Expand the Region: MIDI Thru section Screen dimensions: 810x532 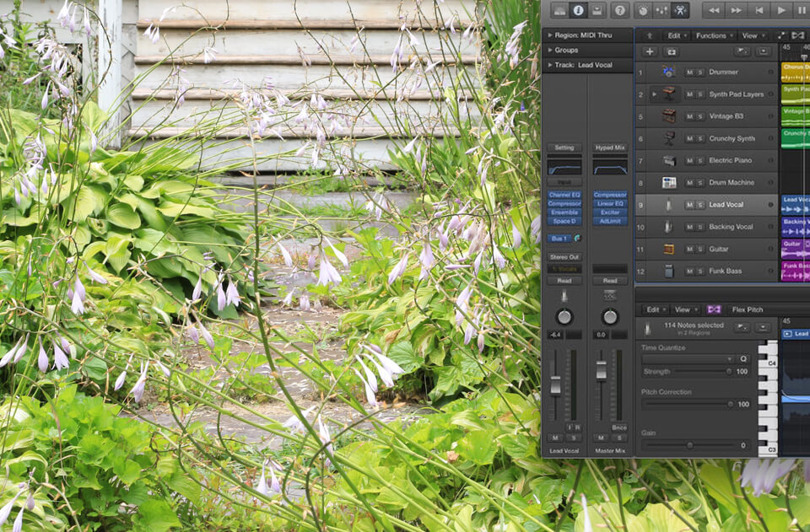tap(549, 35)
